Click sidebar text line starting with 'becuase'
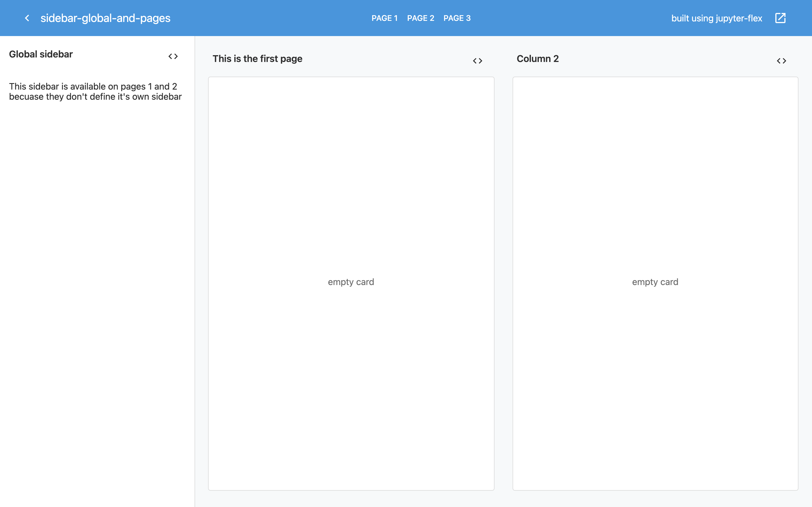Screen dimensions: 812x507 pyautogui.click(x=95, y=97)
